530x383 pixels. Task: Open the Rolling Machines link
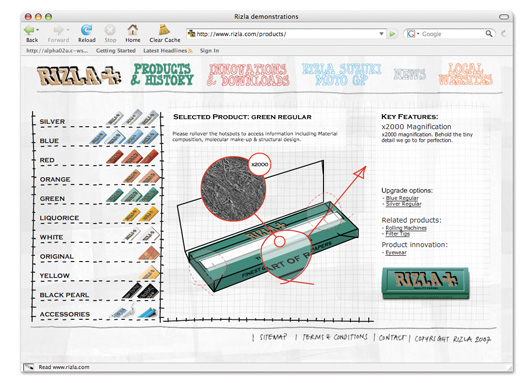[406, 228]
